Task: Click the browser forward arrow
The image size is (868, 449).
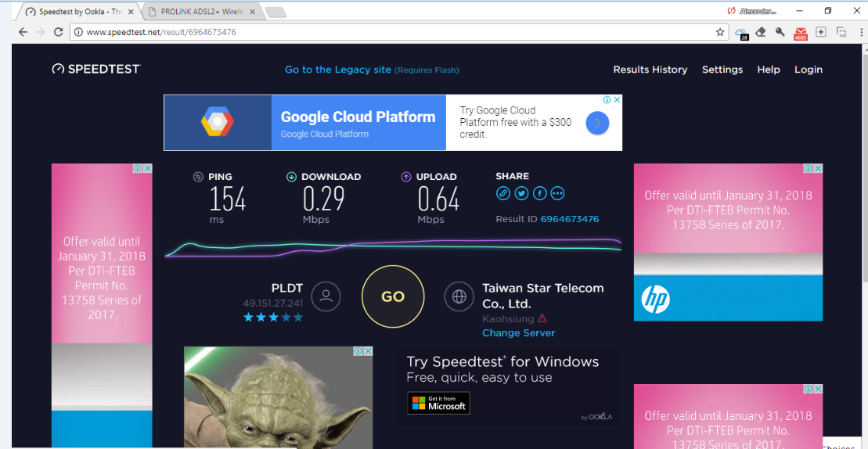Action: pos(41,32)
